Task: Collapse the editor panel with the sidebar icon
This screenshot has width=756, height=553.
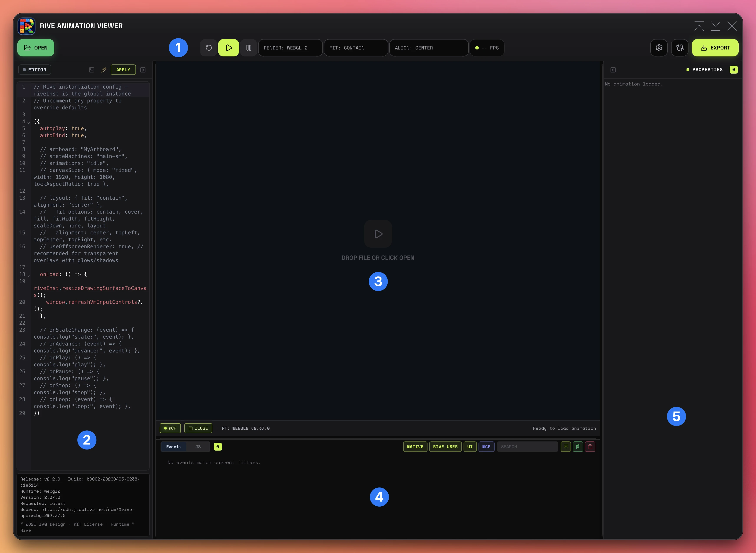Action: click(143, 70)
